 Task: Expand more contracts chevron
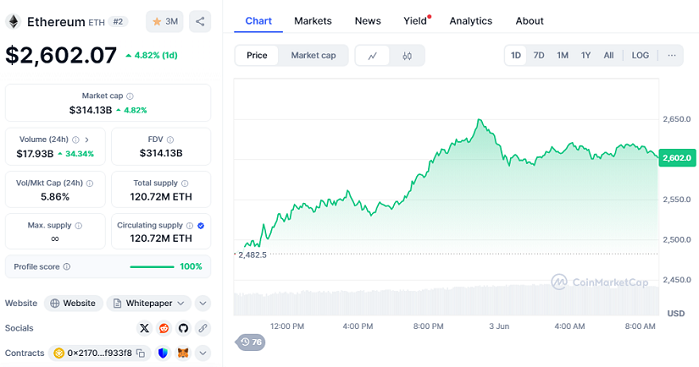pos(203,353)
